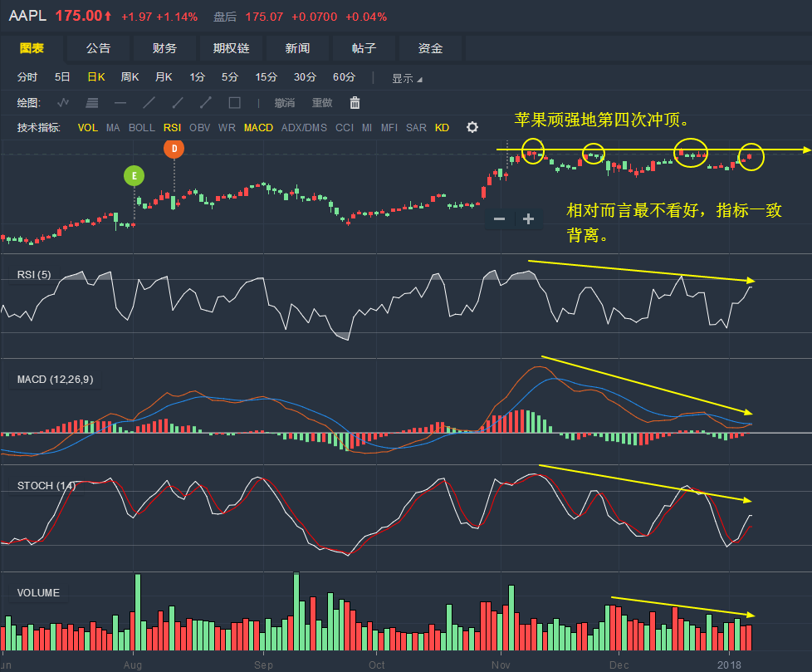Toggle the VOL indicator

pyautogui.click(x=87, y=127)
